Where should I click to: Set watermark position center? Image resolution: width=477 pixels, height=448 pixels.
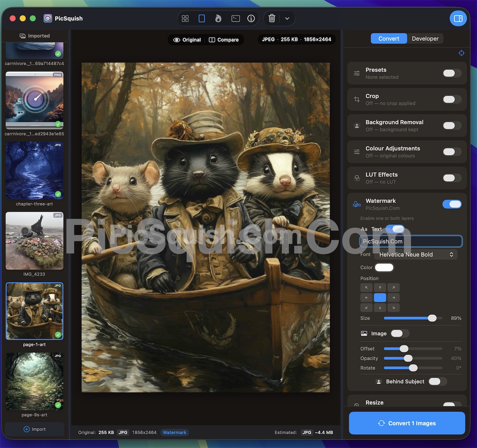click(380, 297)
